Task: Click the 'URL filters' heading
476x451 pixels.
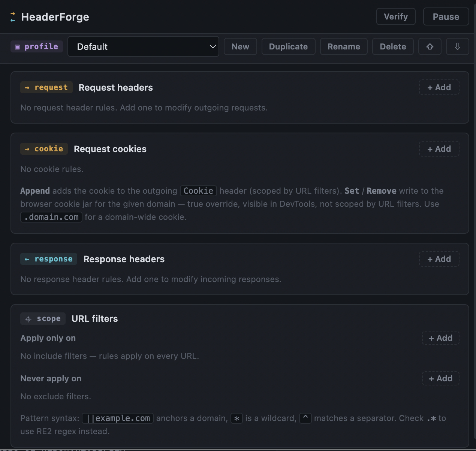Action: pyautogui.click(x=95, y=318)
